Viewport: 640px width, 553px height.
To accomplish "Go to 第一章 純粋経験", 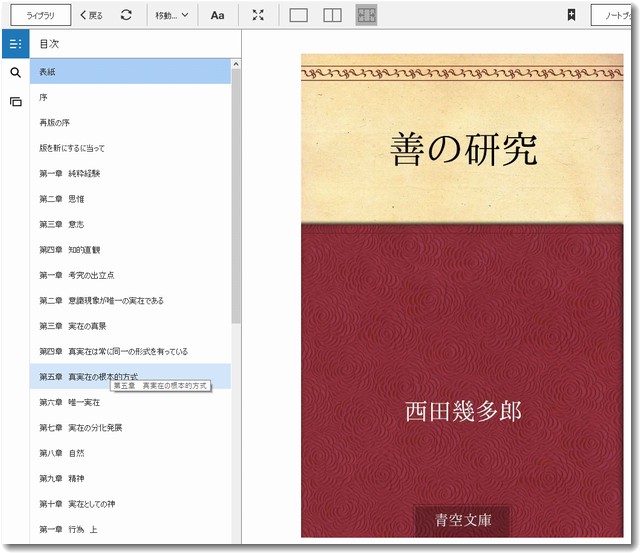I will (x=130, y=173).
